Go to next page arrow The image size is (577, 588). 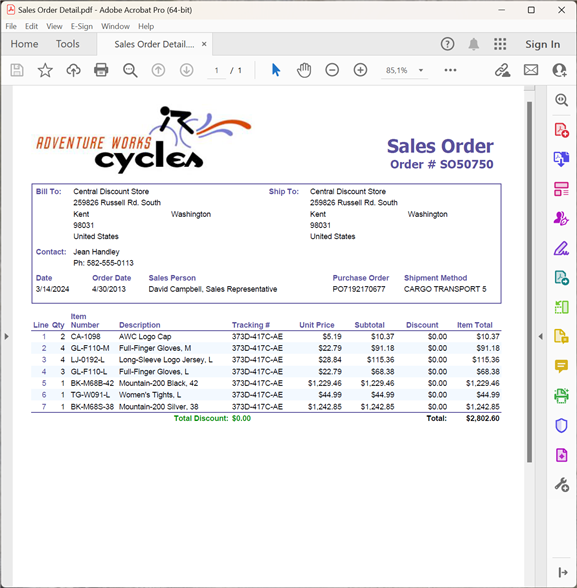click(x=186, y=70)
